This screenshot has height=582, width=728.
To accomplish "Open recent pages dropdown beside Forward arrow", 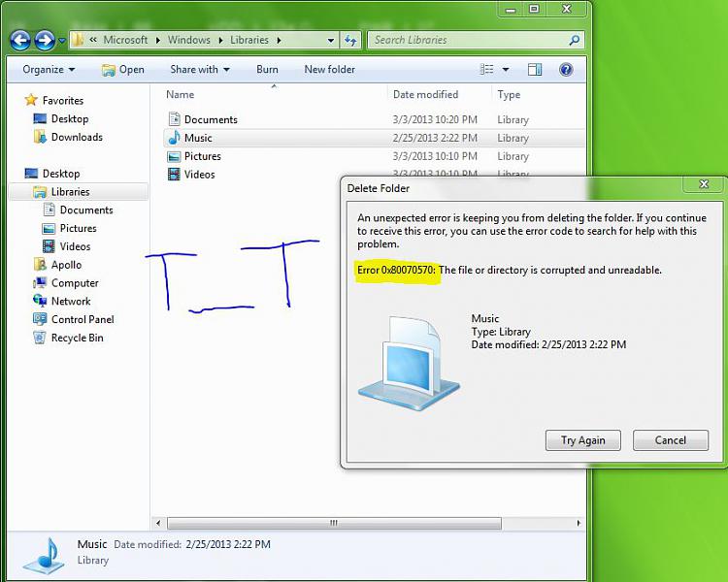I will (x=62, y=42).
